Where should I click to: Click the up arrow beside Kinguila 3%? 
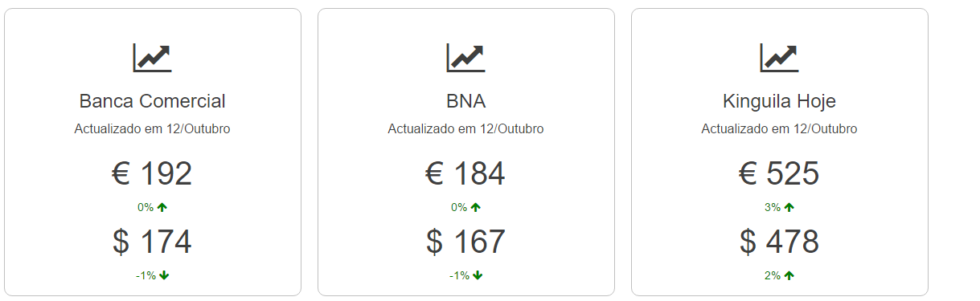tap(789, 207)
